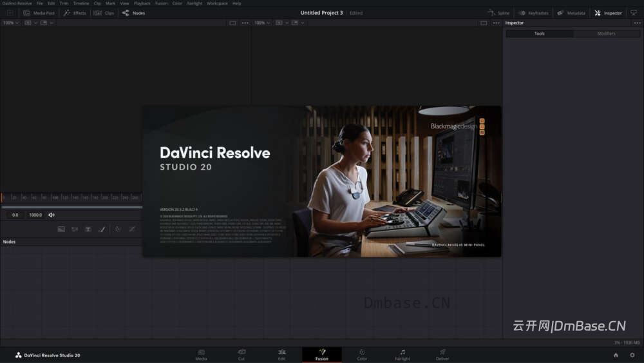Open Project Settings via gear icon
Viewport: 644px width, 363px height.
tap(632, 355)
